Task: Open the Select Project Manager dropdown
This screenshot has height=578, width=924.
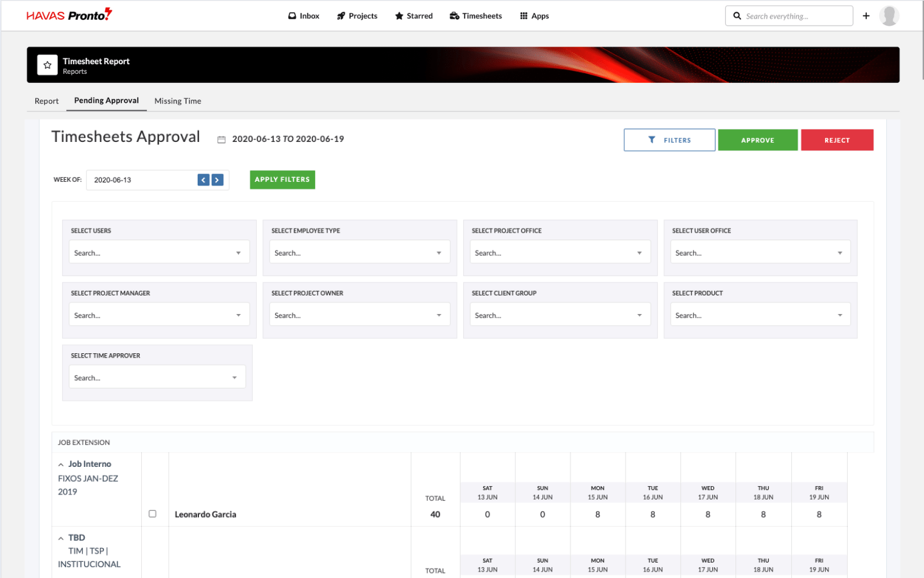Action: point(159,314)
